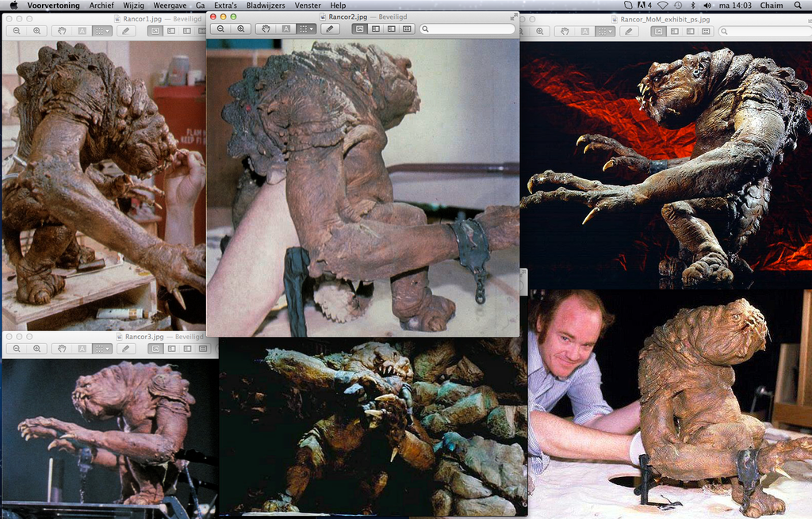
Task: Choose content-only view in Rancor3.jpg
Action: pyautogui.click(x=155, y=349)
